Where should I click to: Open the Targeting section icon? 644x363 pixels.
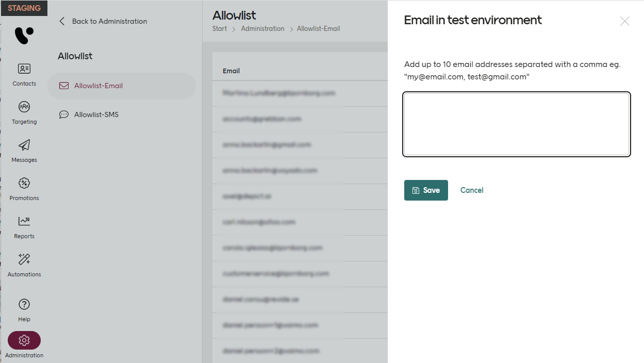[24, 107]
